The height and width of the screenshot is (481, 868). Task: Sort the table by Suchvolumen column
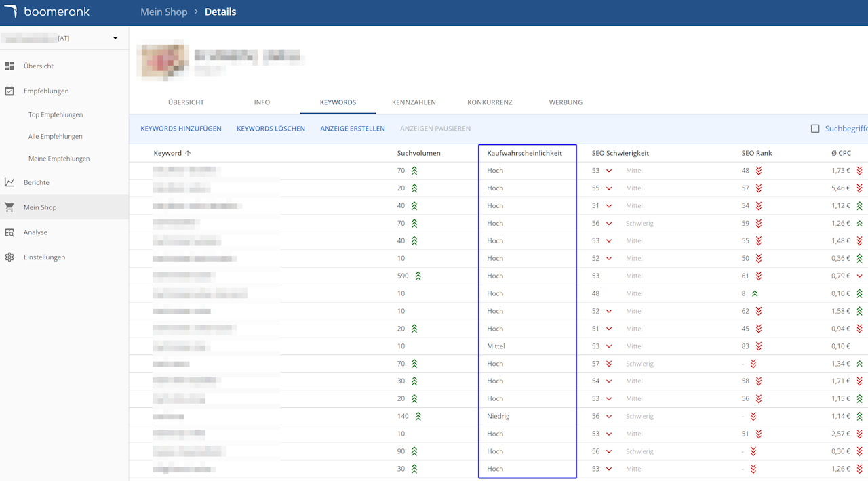click(x=418, y=153)
